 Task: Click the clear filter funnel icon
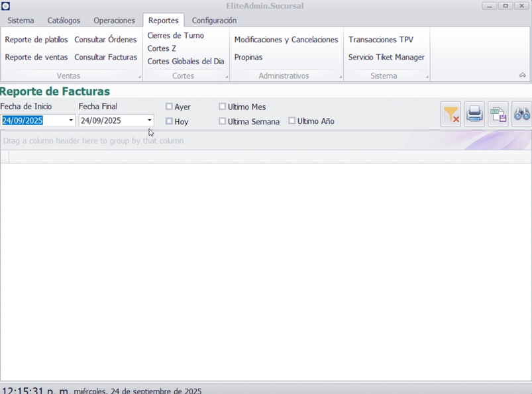[451, 114]
